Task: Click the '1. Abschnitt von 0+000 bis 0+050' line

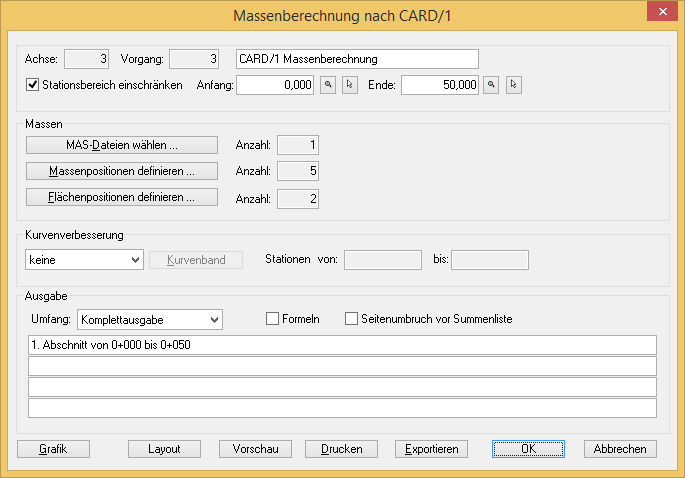Action: (x=342, y=345)
